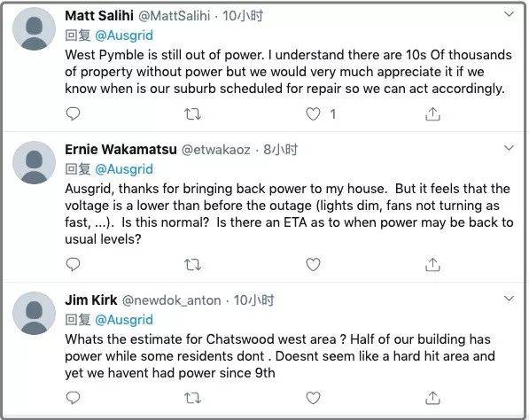Image resolution: width=529 pixels, height=420 pixels.
Task: Like Jim Kirk's tweet
Action: (313, 398)
